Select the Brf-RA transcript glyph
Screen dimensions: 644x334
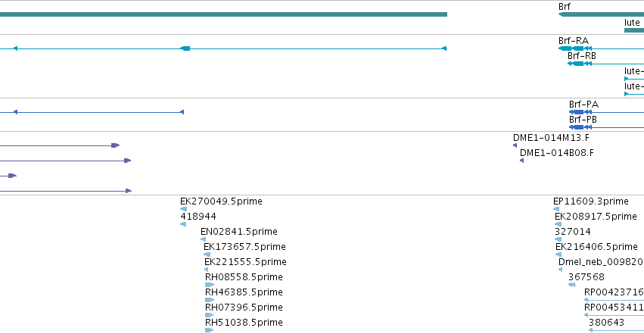pyautogui.click(x=601, y=48)
